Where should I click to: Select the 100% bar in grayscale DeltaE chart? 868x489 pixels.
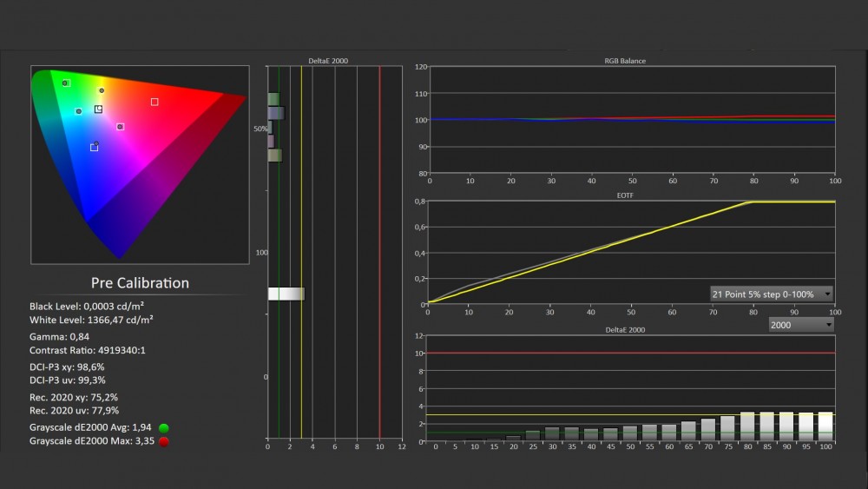pos(825,426)
